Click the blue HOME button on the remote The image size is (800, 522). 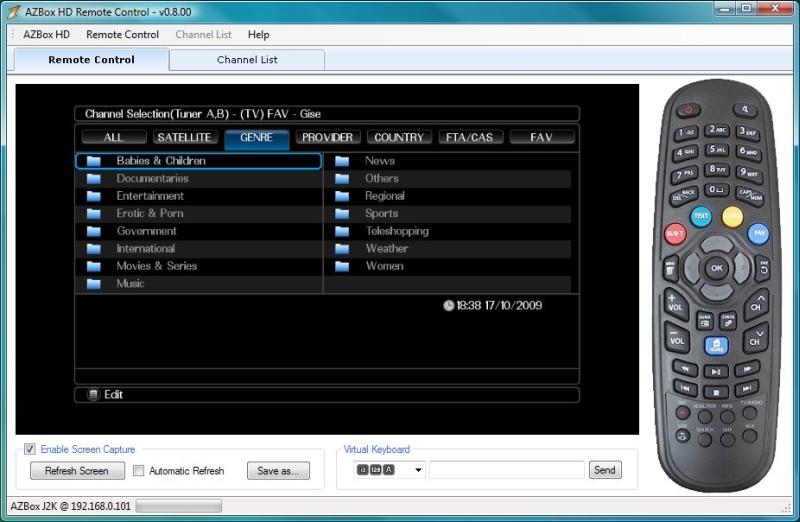(716, 346)
